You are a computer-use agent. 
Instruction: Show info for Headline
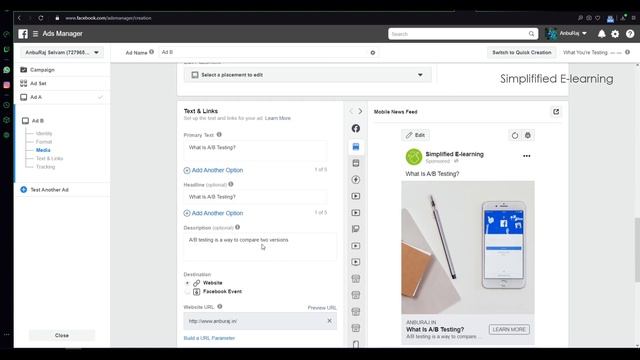coord(231,184)
